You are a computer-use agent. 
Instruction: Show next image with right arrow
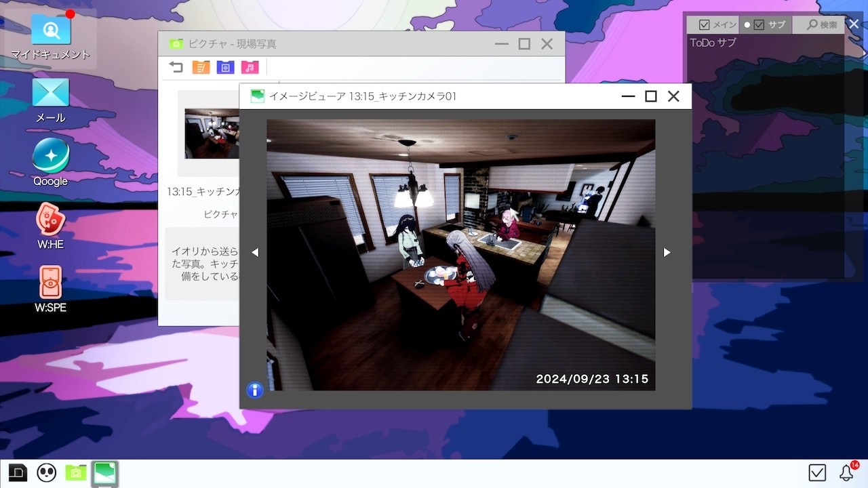(667, 252)
